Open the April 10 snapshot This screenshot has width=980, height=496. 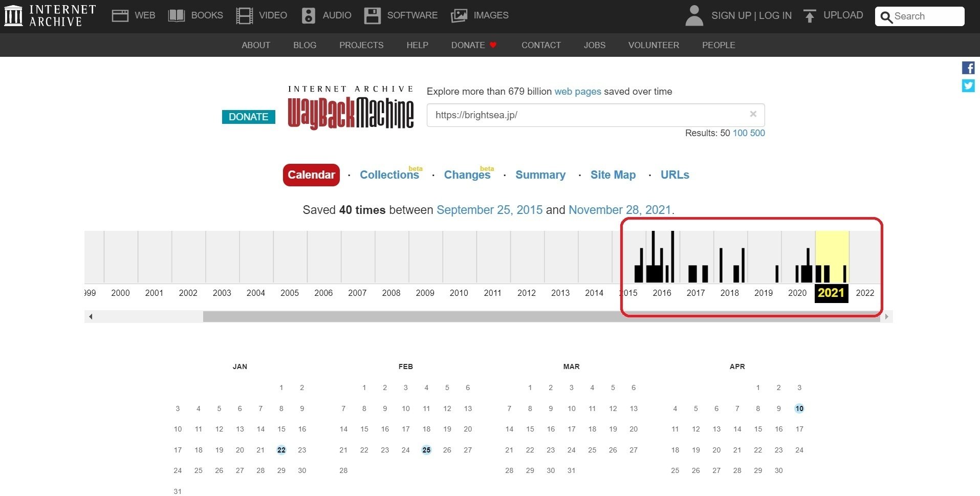coord(799,408)
